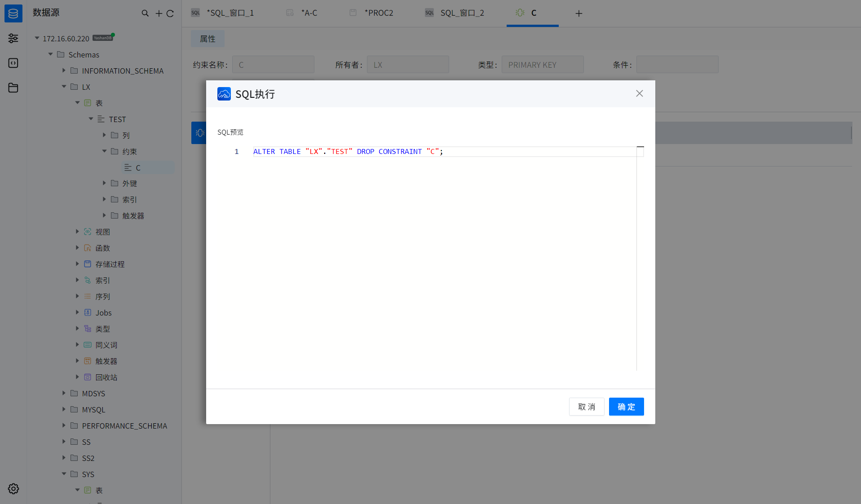
Task: Add a new tab with plus button
Action: (x=578, y=13)
